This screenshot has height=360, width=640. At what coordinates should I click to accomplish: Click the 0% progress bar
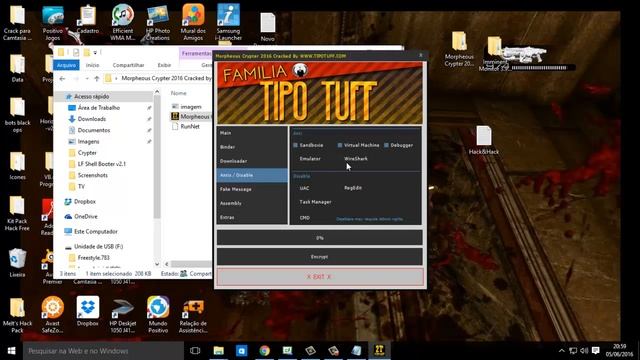pos(320,238)
